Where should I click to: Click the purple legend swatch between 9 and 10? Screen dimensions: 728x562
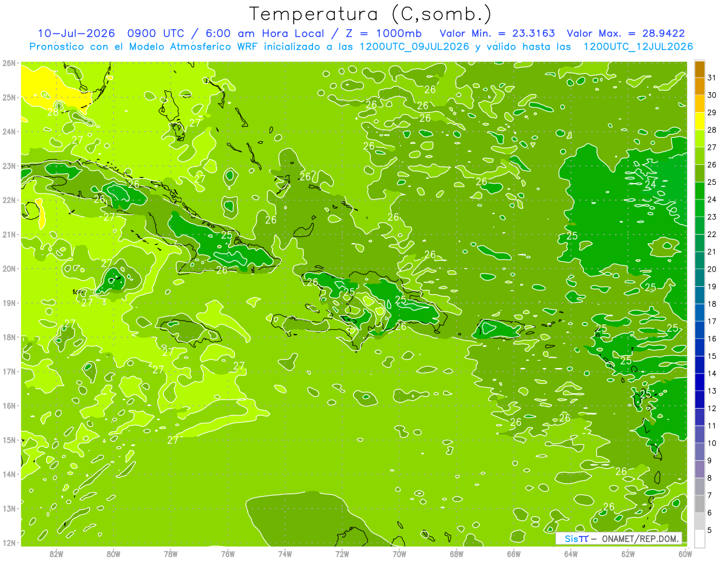point(699,452)
